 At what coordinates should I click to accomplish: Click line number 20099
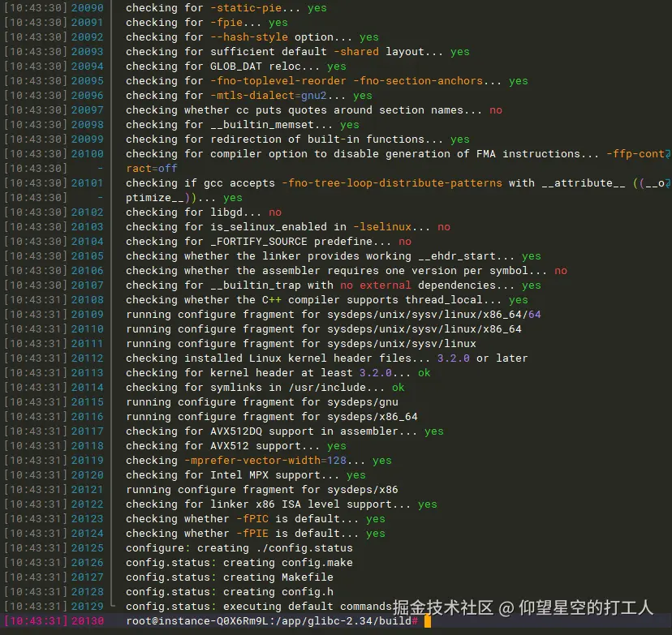pyautogui.click(x=87, y=139)
